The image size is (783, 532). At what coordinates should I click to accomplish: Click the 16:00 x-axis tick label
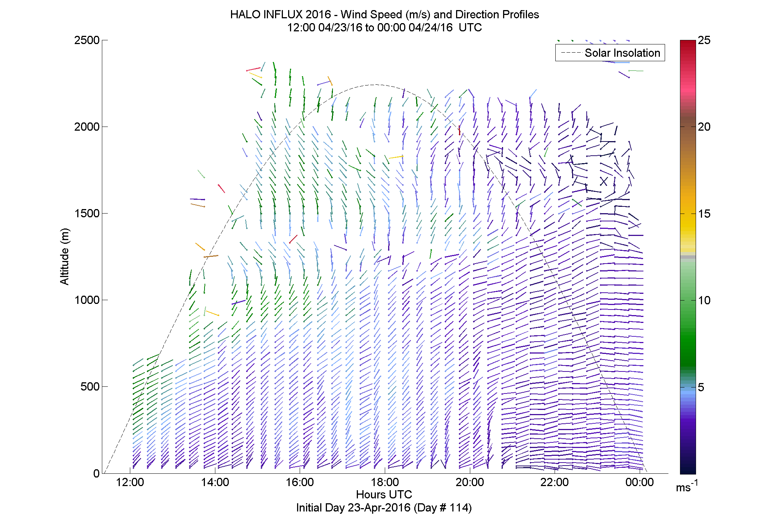(x=300, y=482)
